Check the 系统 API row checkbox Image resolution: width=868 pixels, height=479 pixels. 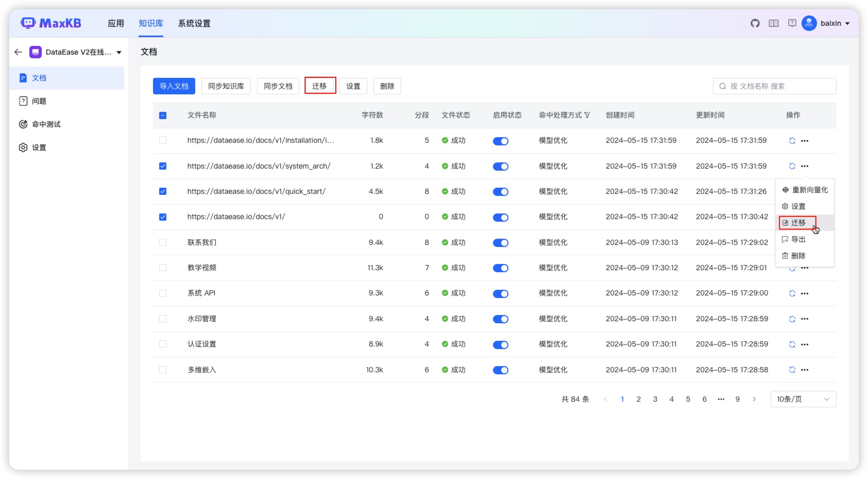pyautogui.click(x=163, y=293)
